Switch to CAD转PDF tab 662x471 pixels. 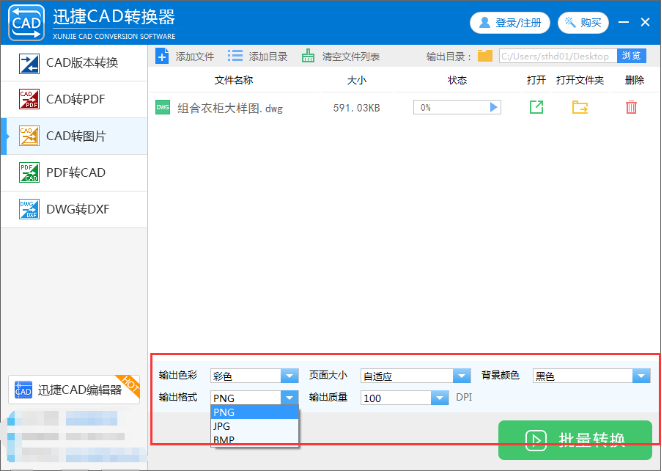tap(73, 99)
